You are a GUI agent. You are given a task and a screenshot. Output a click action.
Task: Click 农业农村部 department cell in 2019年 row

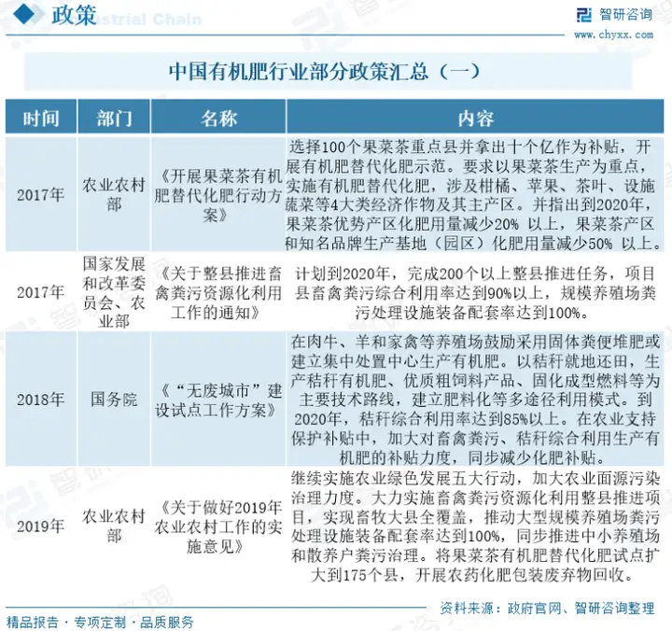click(x=114, y=526)
